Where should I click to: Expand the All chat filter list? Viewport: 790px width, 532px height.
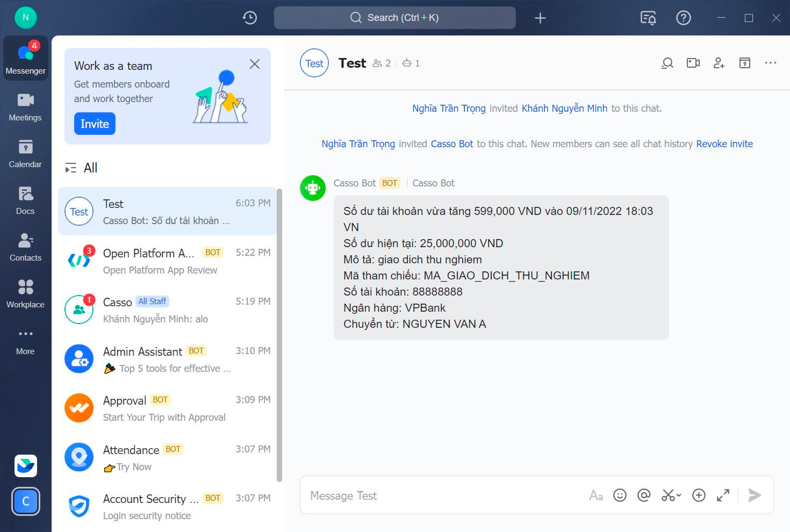click(x=70, y=168)
